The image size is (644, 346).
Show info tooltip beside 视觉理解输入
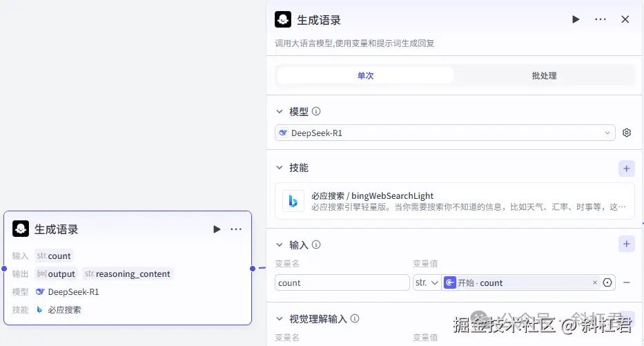[355, 318]
